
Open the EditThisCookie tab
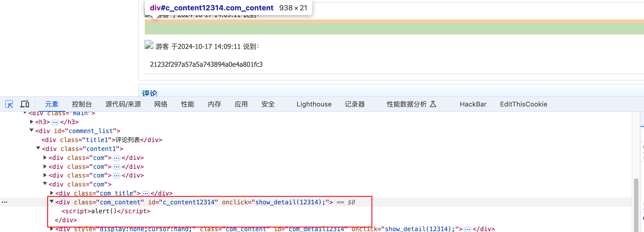tap(524, 104)
